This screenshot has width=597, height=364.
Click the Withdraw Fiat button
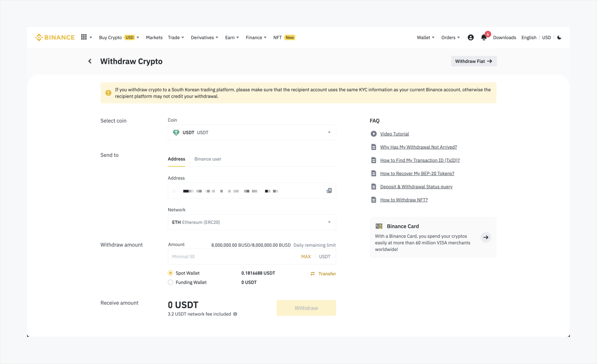coord(474,61)
